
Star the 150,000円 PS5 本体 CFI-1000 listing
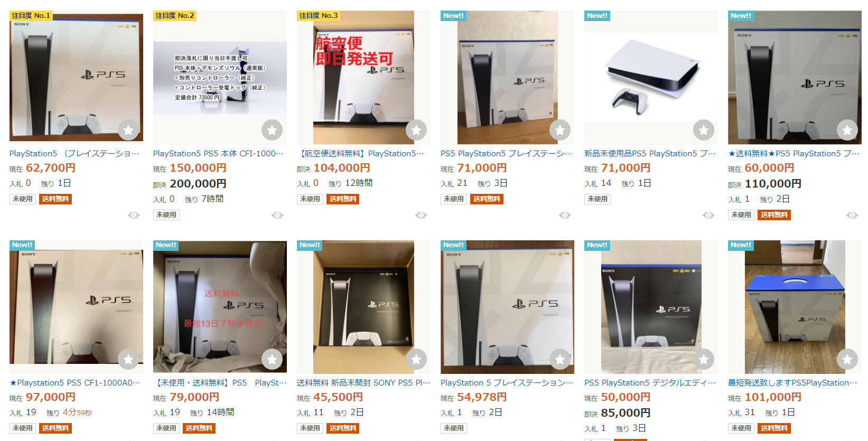click(x=272, y=130)
